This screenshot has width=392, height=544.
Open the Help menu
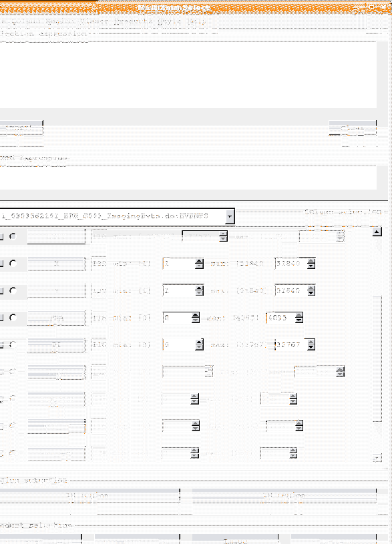[x=196, y=21]
